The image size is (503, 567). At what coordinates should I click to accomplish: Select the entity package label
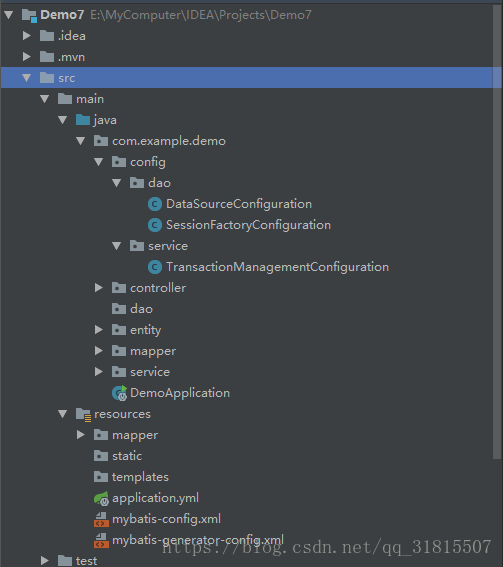[146, 330]
